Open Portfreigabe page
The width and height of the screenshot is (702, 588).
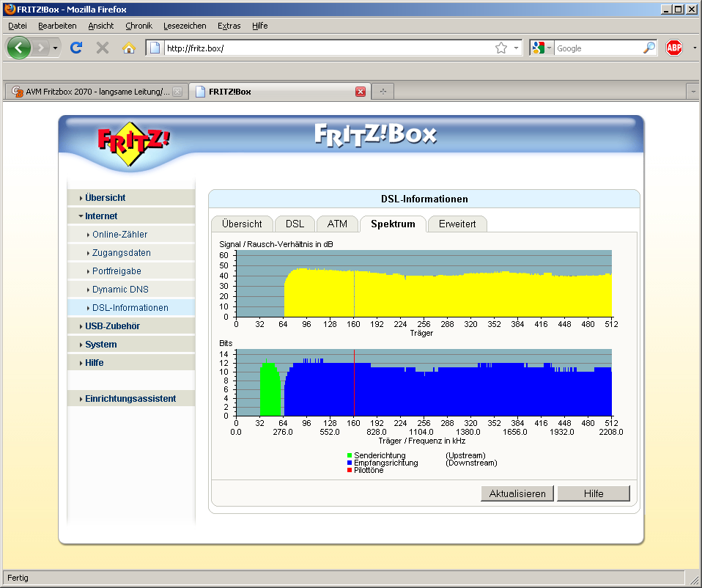click(130, 271)
